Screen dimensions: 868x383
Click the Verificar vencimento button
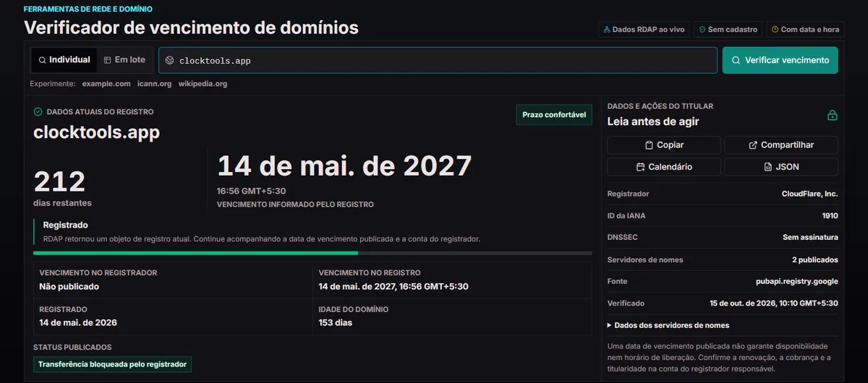tap(780, 61)
